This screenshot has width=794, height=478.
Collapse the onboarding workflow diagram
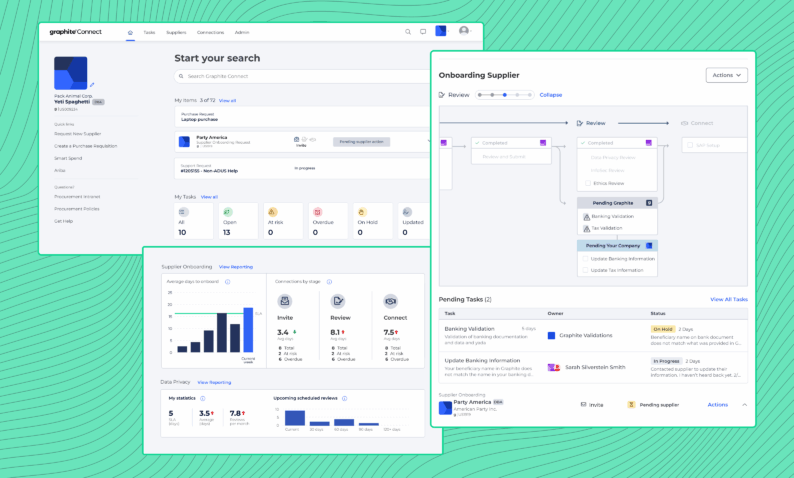pyautogui.click(x=551, y=95)
